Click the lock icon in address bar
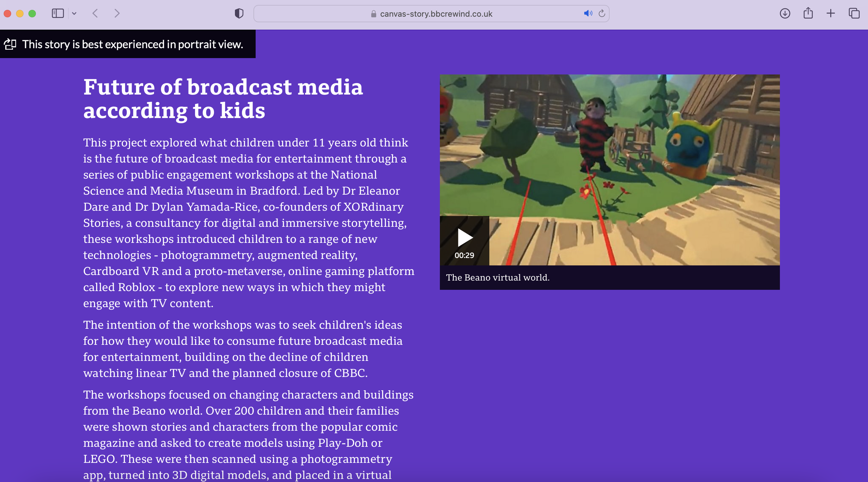 coord(373,14)
